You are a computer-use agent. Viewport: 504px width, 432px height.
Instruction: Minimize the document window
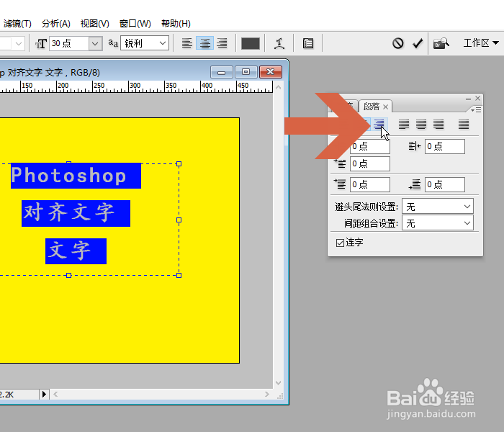tap(222, 72)
